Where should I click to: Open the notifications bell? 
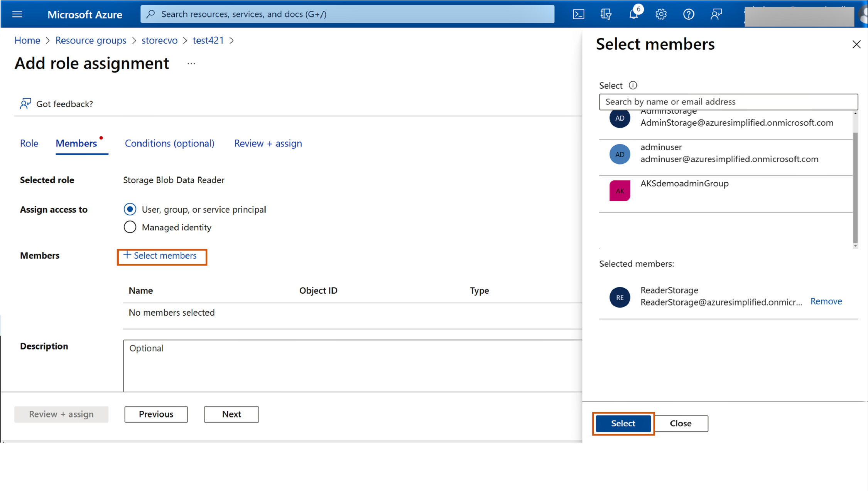coord(633,14)
